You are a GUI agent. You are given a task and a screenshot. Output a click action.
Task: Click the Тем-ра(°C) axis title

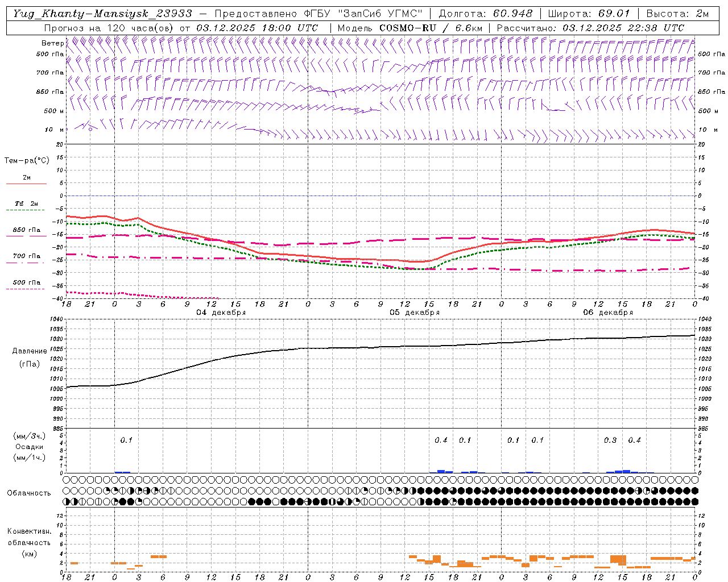click(27, 161)
